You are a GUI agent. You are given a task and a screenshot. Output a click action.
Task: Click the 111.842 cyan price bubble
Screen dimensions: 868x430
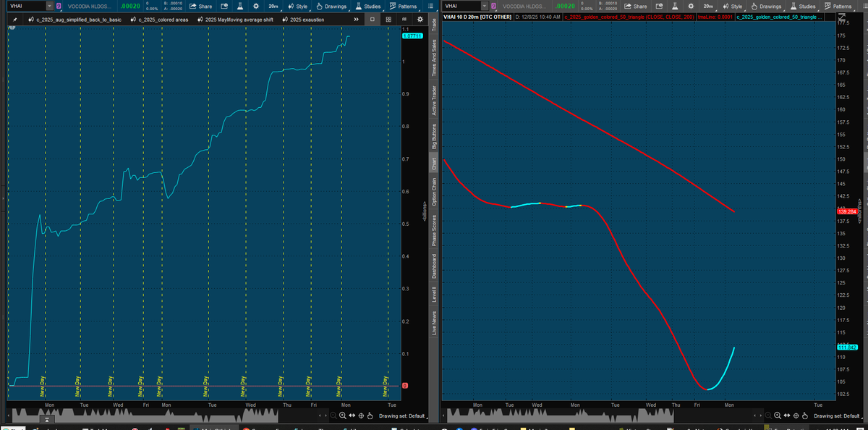click(x=846, y=347)
